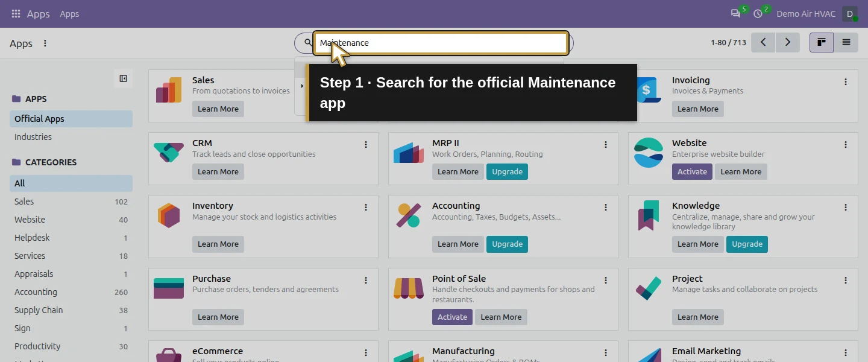Open the CRM card options menu

pyautogui.click(x=366, y=145)
